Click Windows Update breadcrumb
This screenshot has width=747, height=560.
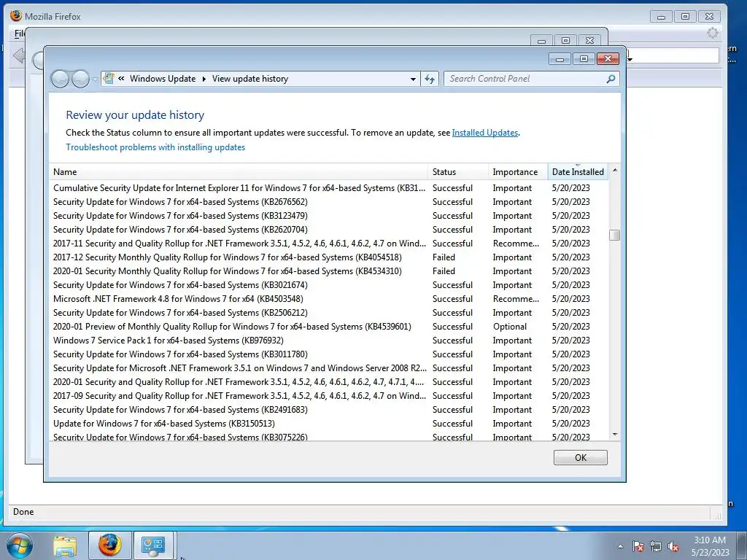[163, 79]
